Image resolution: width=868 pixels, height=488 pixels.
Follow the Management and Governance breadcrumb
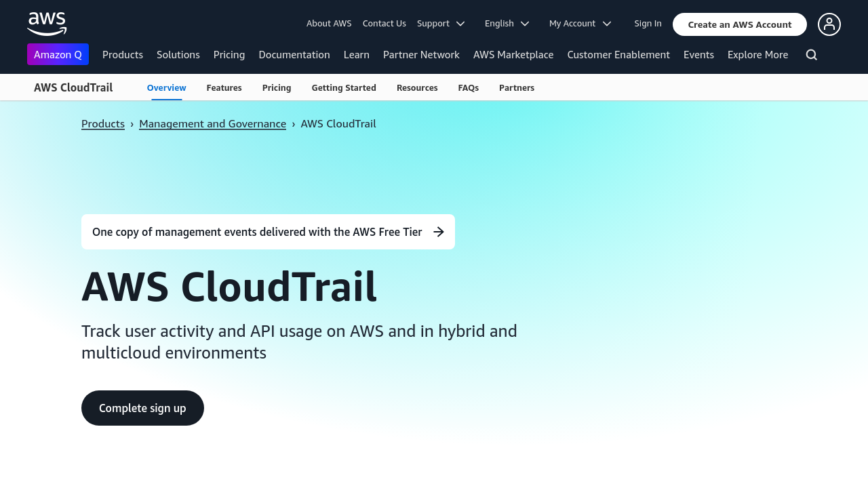(212, 123)
